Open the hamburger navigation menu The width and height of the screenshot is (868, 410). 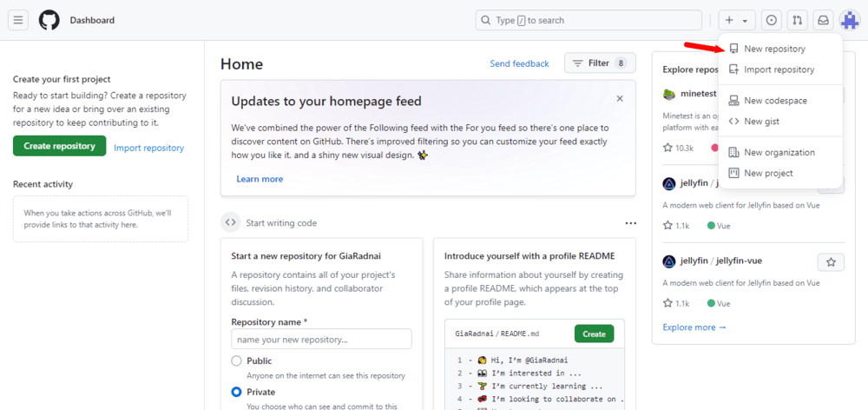click(19, 20)
